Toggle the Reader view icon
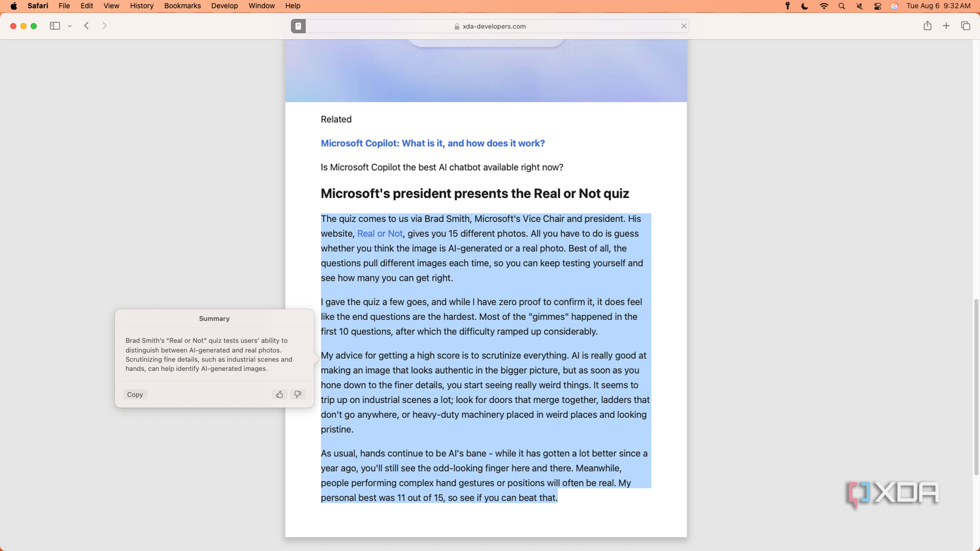Image resolution: width=980 pixels, height=551 pixels. pyautogui.click(x=299, y=26)
